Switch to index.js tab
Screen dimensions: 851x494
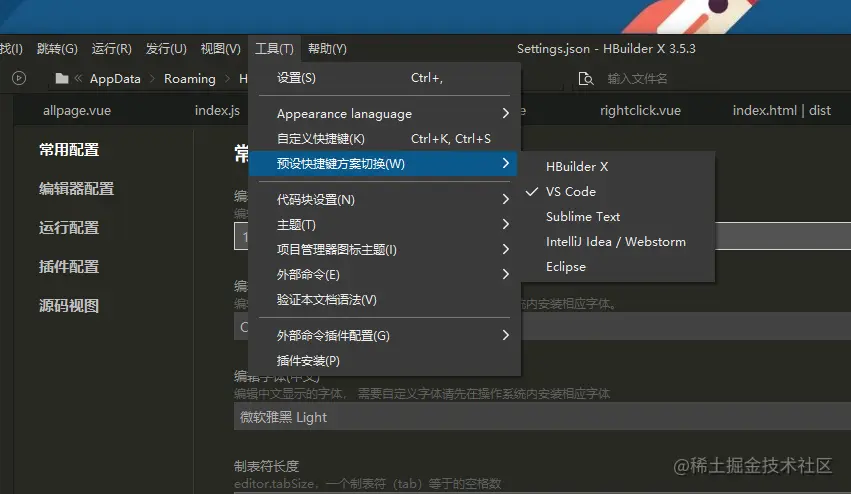217,110
